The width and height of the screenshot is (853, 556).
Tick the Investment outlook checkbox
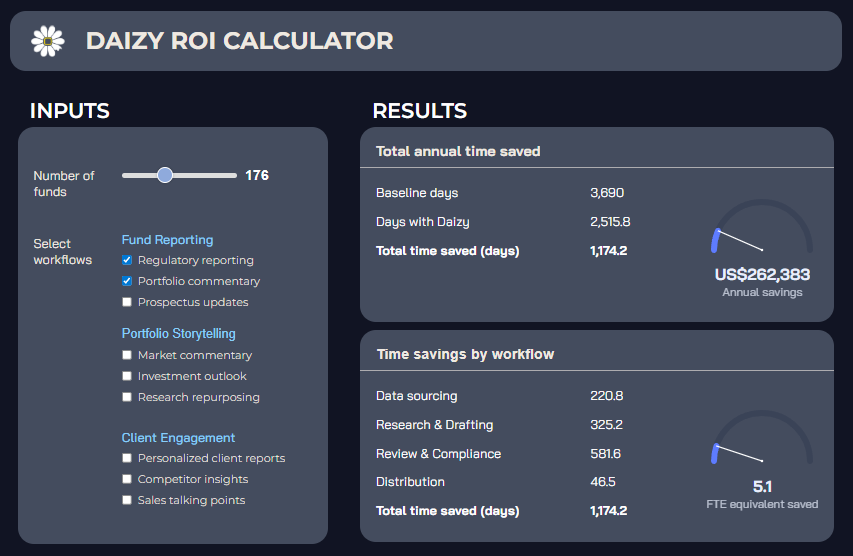pyautogui.click(x=127, y=376)
